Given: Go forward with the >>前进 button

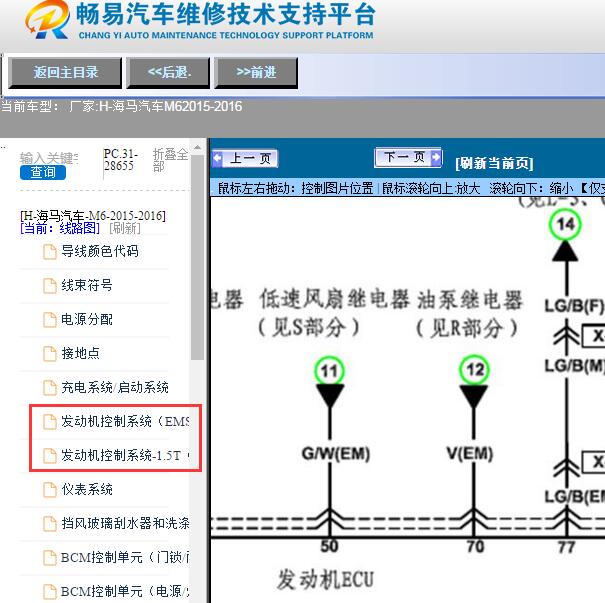Looking at the screenshot, I should click(256, 73).
